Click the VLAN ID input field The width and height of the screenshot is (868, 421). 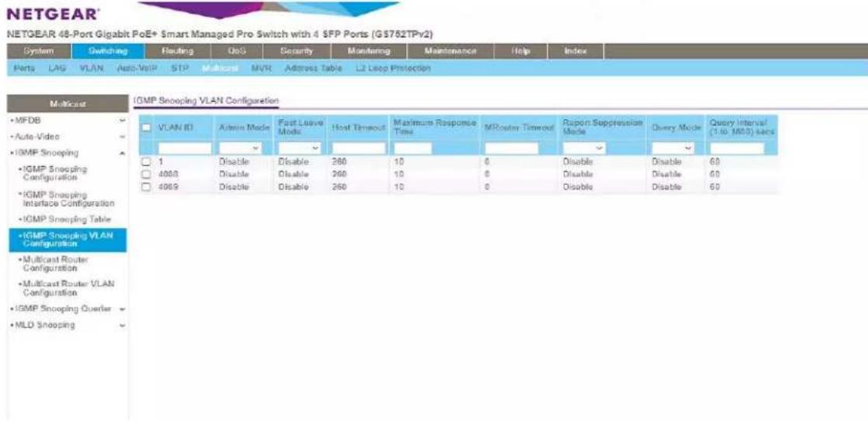[x=185, y=148]
